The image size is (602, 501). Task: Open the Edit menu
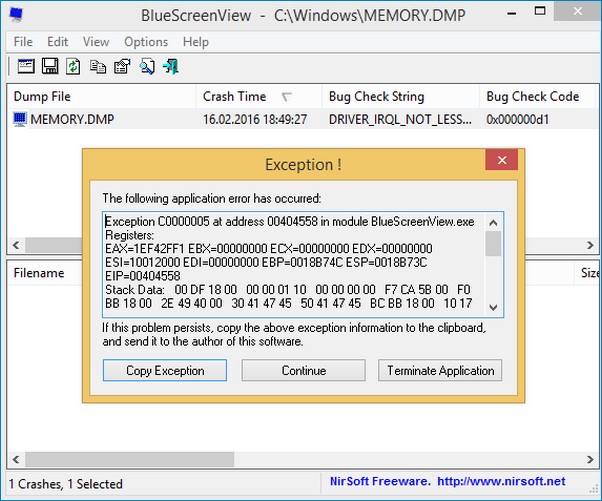58,42
